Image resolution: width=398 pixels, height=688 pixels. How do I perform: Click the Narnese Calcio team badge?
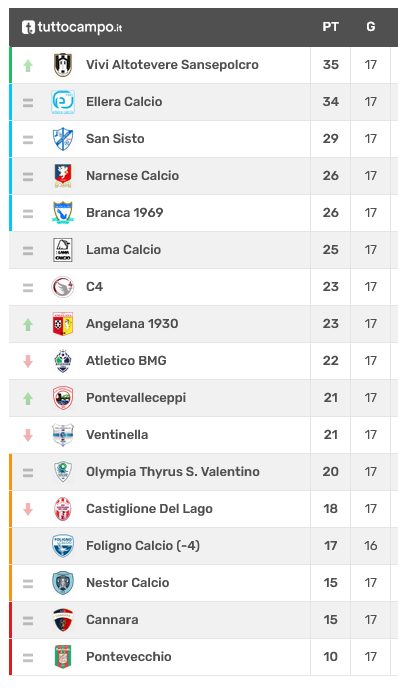[x=63, y=176]
